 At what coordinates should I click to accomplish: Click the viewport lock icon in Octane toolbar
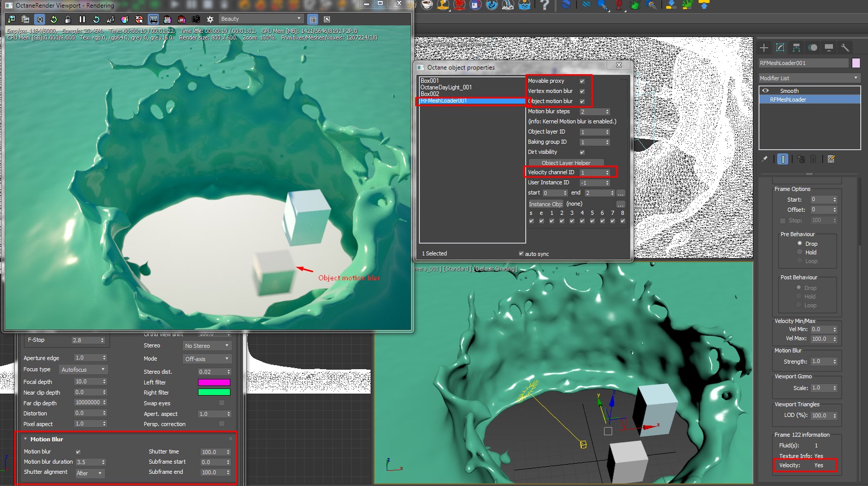point(68,19)
